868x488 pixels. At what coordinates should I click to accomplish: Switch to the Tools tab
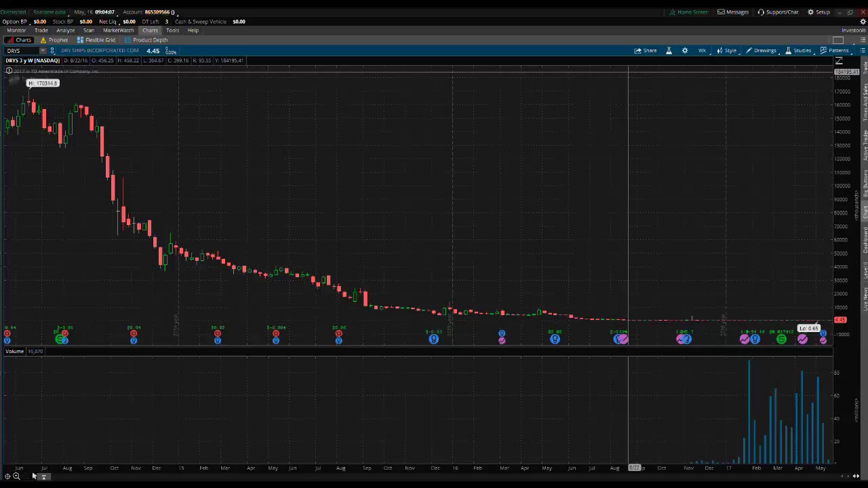click(172, 30)
